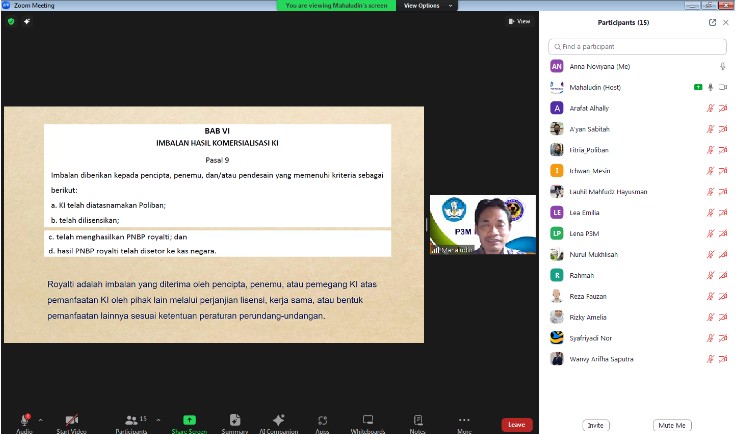Open the meeting Summary icon

235,419
